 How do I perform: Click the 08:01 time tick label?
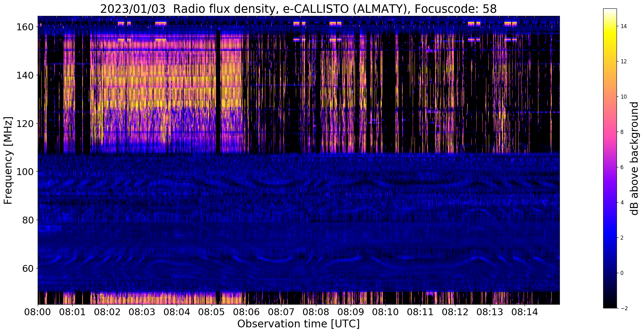pyautogui.click(x=73, y=312)
